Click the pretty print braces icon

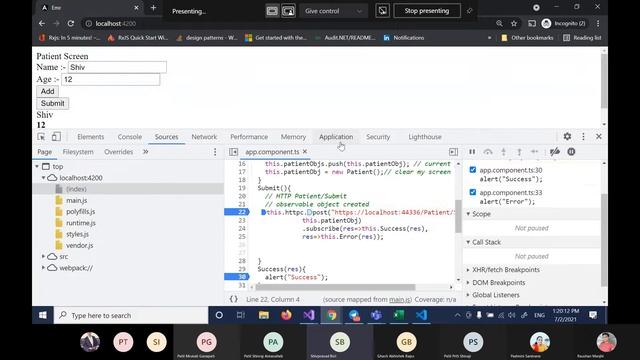[233, 299]
